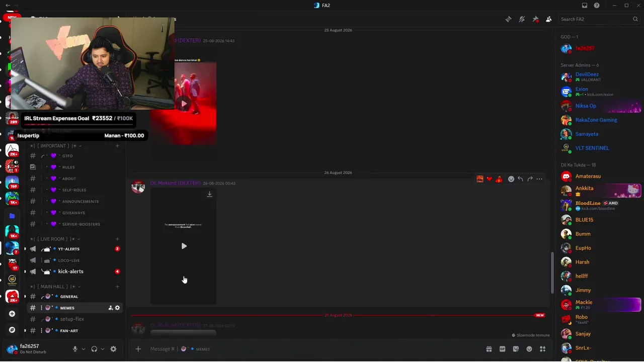Select the ABOUT channel
The height and width of the screenshot is (362, 644).
pos(74,178)
